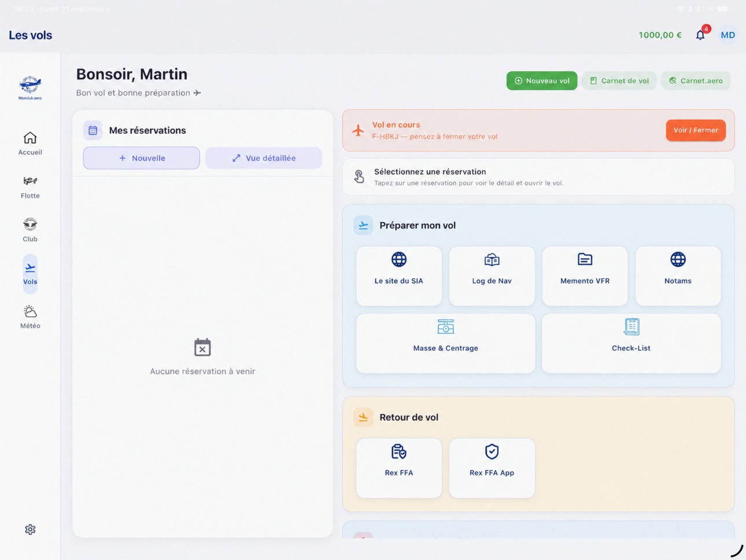This screenshot has height=560, width=746.
Task: Click the Retour de vol landing icon
Action: [x=363, y=417]
